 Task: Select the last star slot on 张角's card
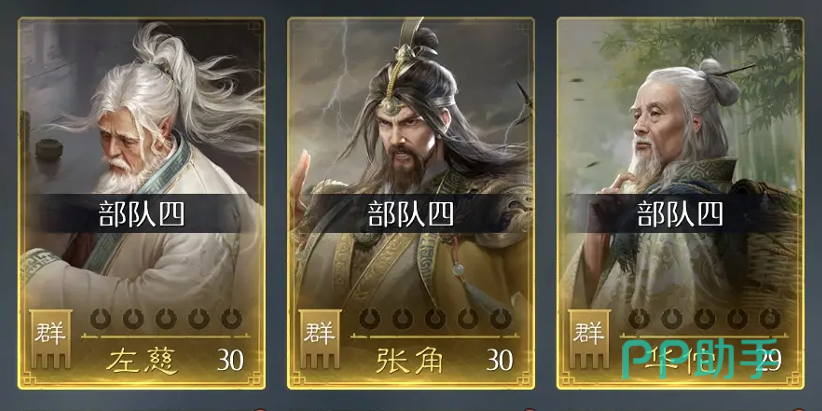501,318
